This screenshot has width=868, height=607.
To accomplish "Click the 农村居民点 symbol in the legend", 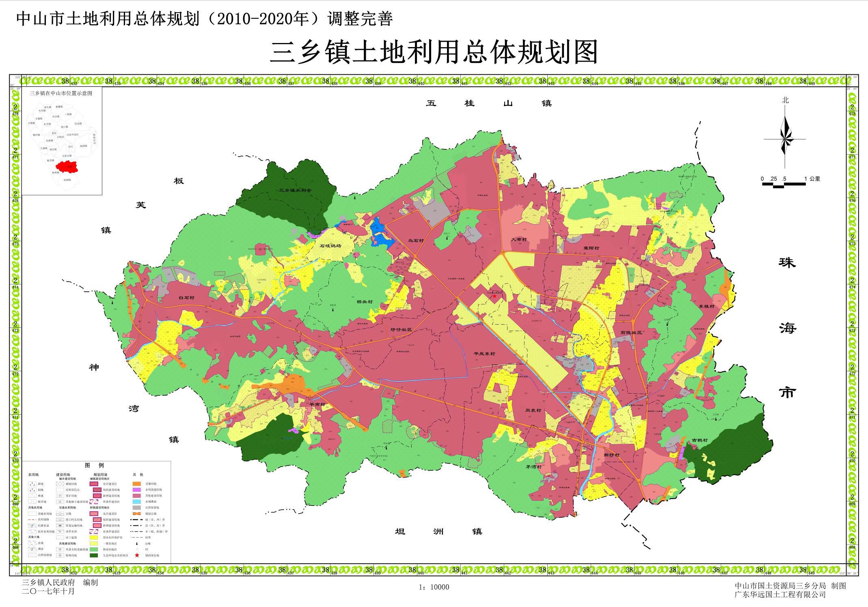I will pos(60,490).
